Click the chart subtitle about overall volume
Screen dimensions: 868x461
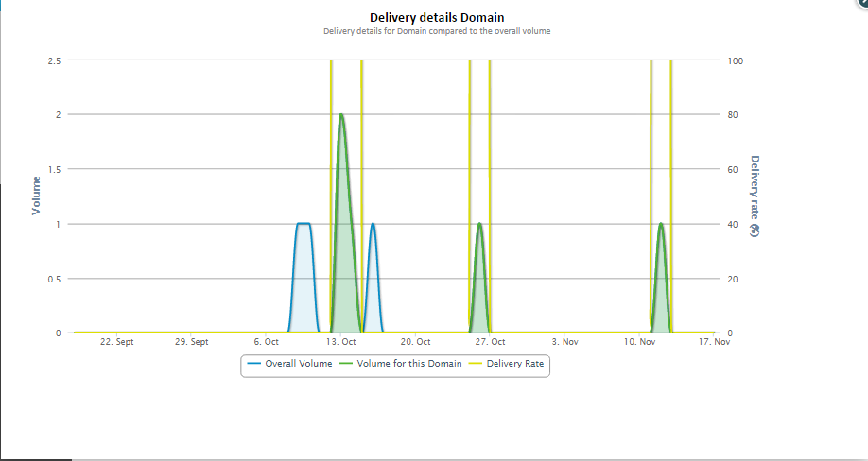436,31
